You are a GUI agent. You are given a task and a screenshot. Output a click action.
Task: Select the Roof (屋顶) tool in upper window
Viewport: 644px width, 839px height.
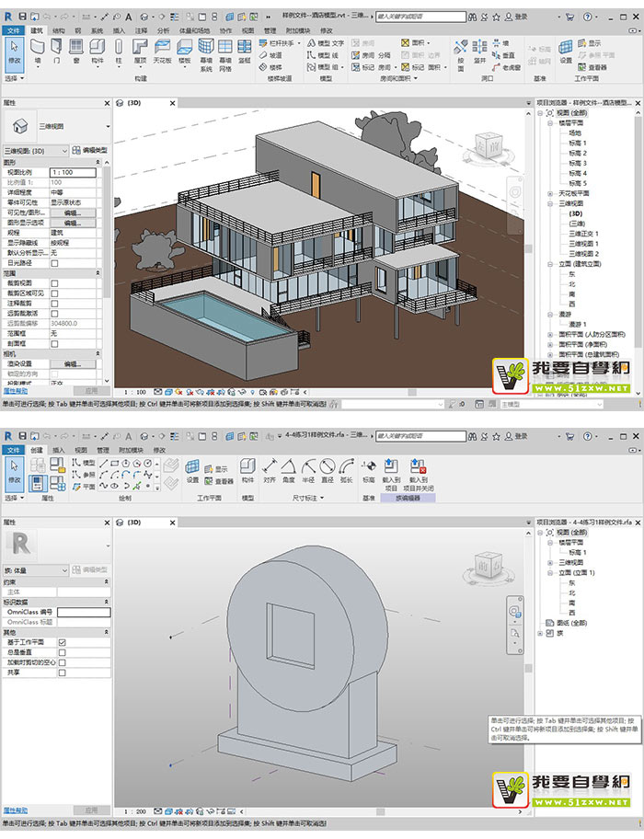[x=140, y=52]
